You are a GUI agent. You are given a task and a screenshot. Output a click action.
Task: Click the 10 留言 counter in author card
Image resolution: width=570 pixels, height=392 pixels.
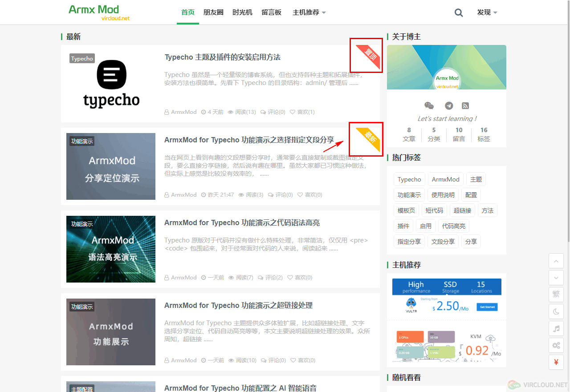(x=459, y=134)
